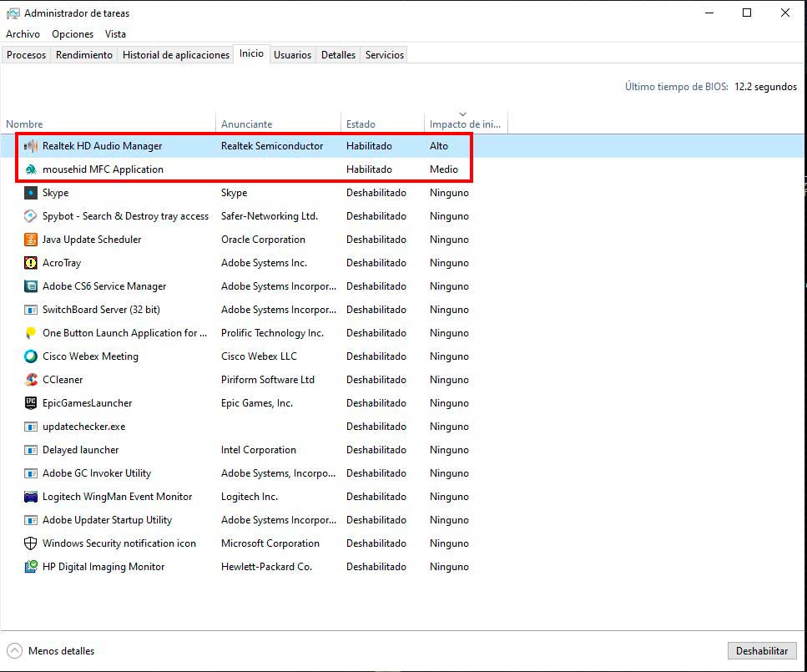Select the Delayed launcher name

81,450
